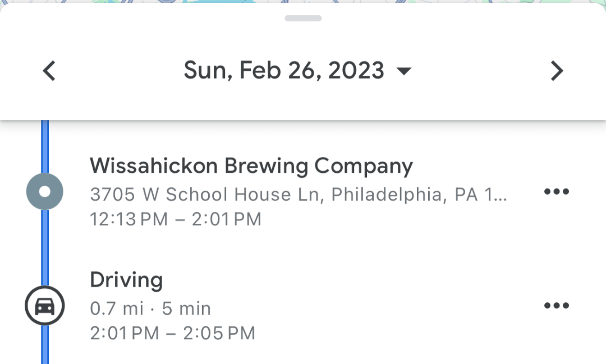Open the Driving entry's three-dot menu

point(556,306)
